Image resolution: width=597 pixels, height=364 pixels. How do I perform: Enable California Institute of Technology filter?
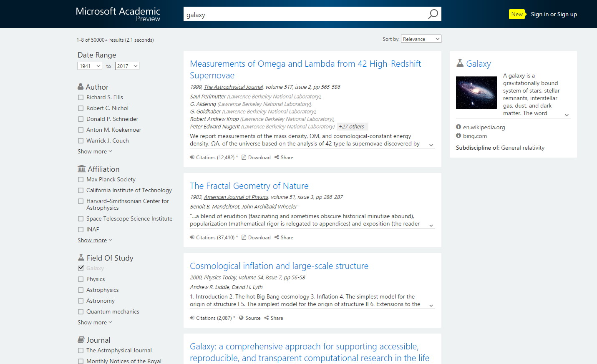click(x=81, y=191)
